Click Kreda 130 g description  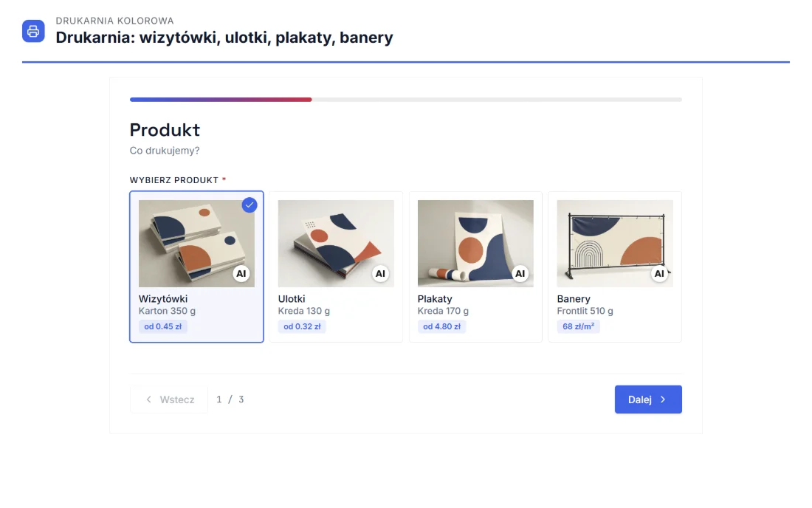pyautogui.click(x=304, y=311)
